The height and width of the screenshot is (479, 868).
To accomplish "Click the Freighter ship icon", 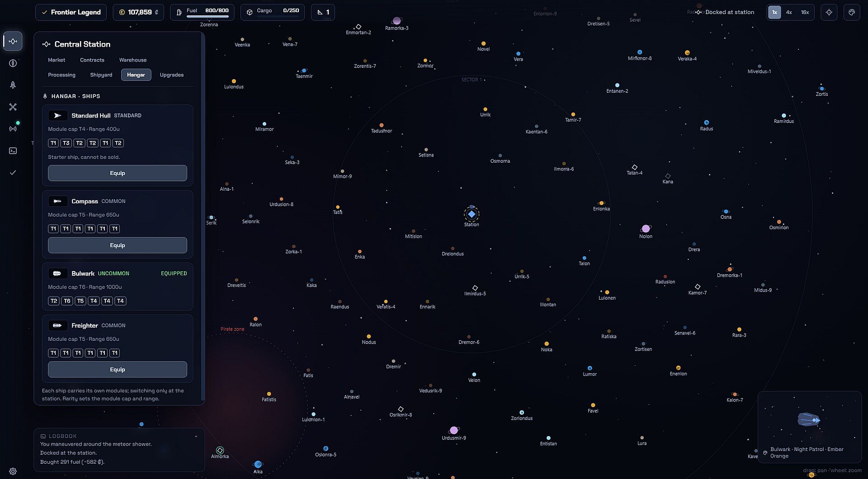I will pos(58,325).
